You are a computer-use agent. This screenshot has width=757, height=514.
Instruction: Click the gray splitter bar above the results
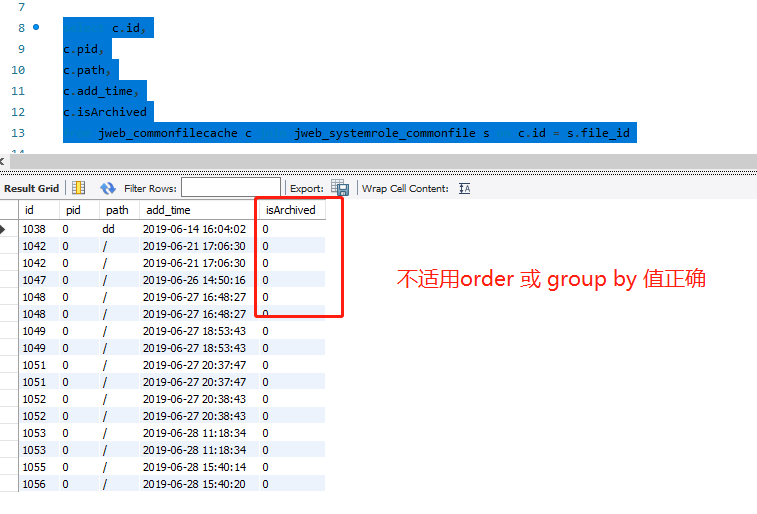[378, 161]
